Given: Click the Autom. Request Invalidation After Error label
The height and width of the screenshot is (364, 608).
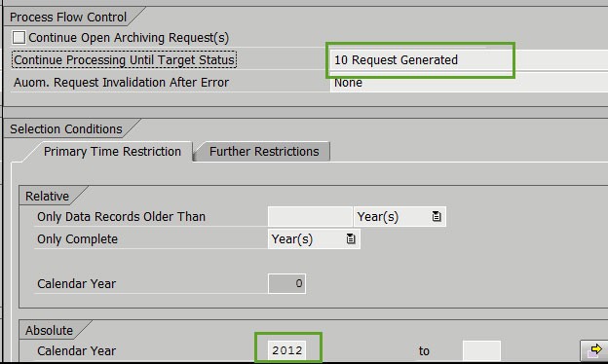Looking at the screenshot, I should pos(121,83).
